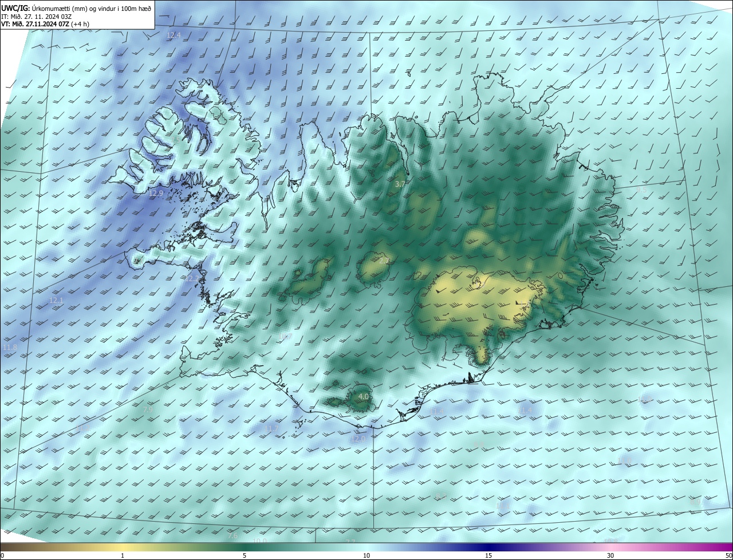Viewport: 733px width, 560px height.
Task: Click the 12.1 value label west of Iceland
Action: coord(56,300)
